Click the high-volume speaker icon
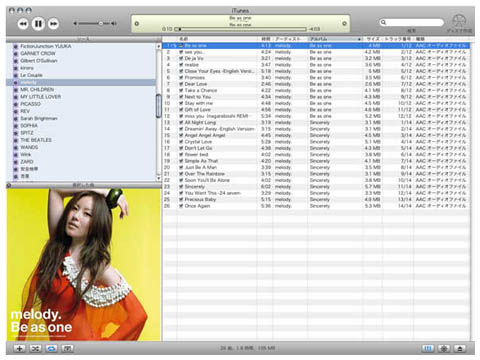480x360 pixels. tap(114, 23)
